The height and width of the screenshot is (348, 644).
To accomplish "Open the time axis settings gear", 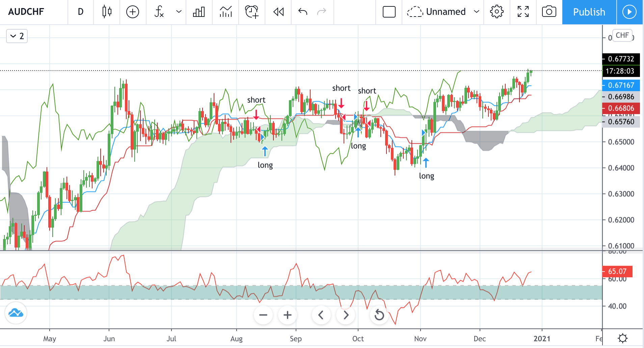I will pos(623,338).
